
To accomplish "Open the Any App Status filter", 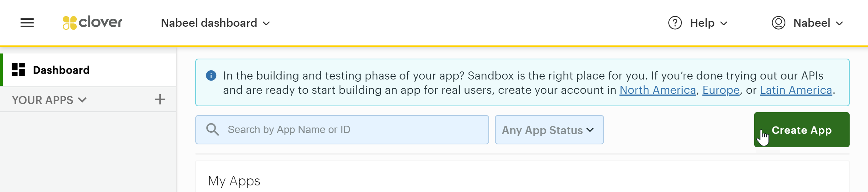I will coord(549,130).
